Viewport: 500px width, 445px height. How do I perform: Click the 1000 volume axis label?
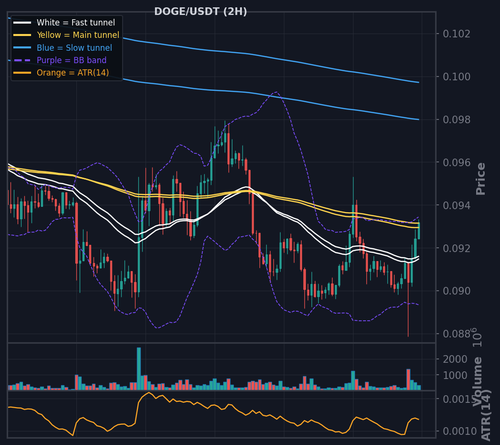(455, 375)
